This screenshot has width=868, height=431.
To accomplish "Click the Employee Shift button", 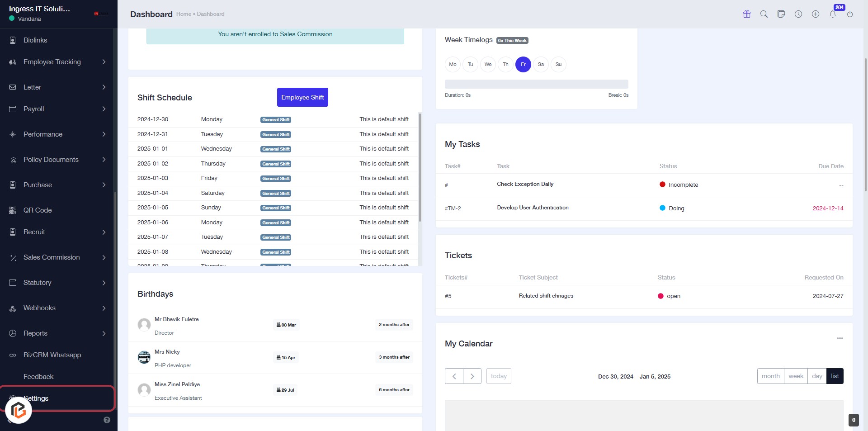I will pos(302,97).
